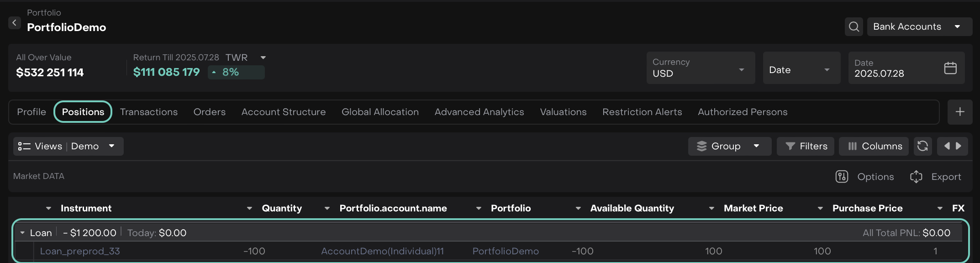The height and width of the screenshot is (263, 980).
Task: Expand the TWR return type dropdown
Action: pos(263,58)
